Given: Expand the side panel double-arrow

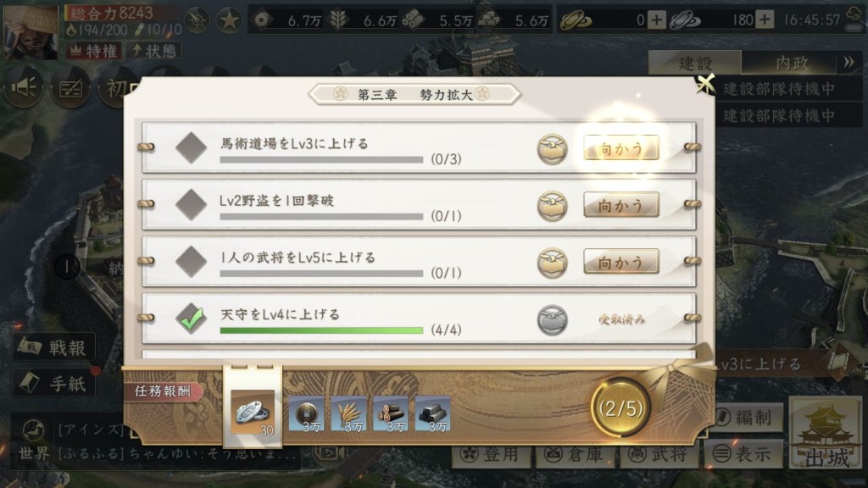Looking at the screenshot, I should click(849, 62).
